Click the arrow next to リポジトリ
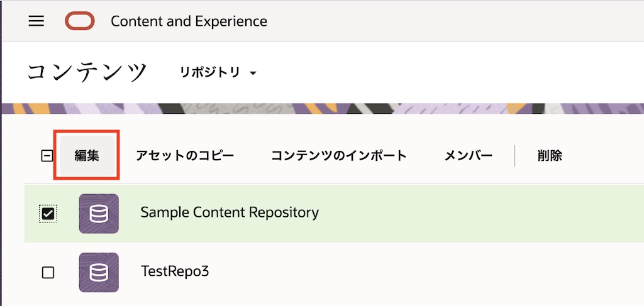The height and width of the screenshot is (306, 644). pos(253,74)
